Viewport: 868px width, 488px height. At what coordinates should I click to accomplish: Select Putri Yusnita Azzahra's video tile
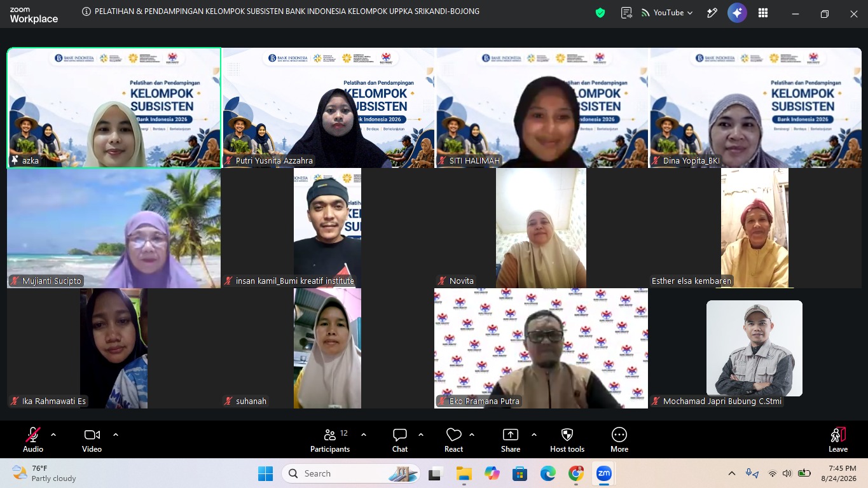coord(327,108)
